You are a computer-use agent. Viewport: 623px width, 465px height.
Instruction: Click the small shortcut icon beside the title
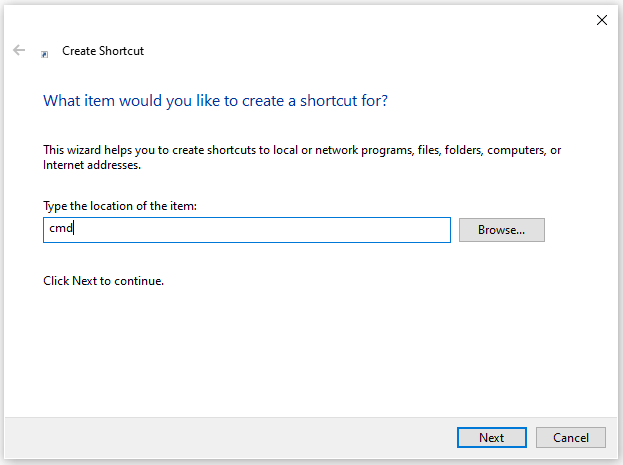[x=44, y=54]
